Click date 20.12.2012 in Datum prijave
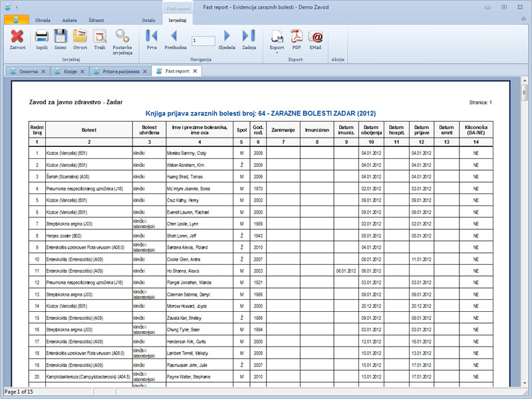The width and height of the screenshot is (532, 399). 422,306
